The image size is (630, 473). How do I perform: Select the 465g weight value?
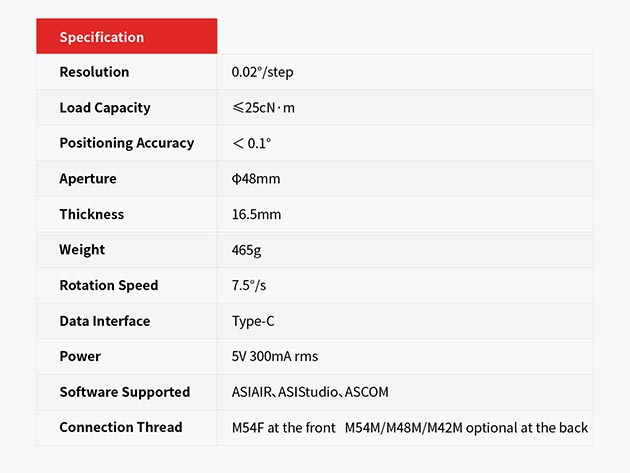click(246, 250)
